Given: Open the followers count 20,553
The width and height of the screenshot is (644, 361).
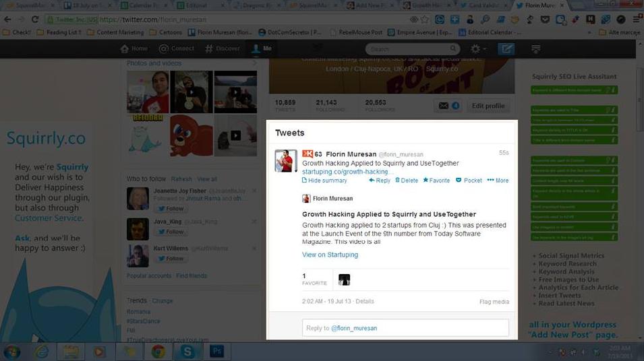Looking at the screenshot, I should 380,106.
